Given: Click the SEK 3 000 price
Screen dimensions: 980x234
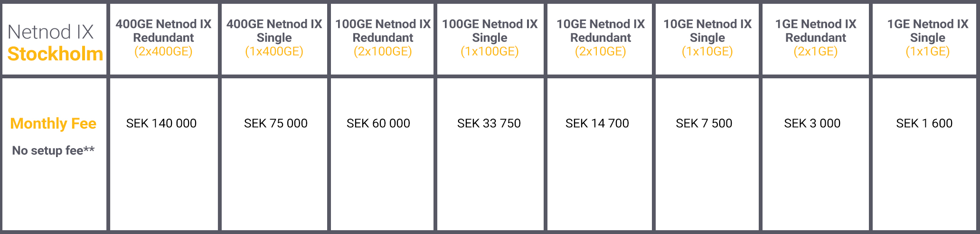Looking at the screenshot, I should click(x=812, y=123).
